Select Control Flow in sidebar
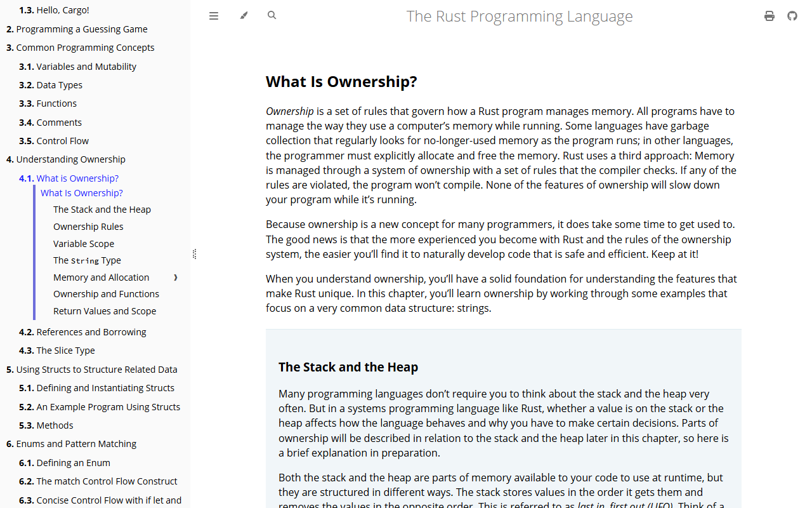Viewport: 812px width, 508px height. coord(54,141)
